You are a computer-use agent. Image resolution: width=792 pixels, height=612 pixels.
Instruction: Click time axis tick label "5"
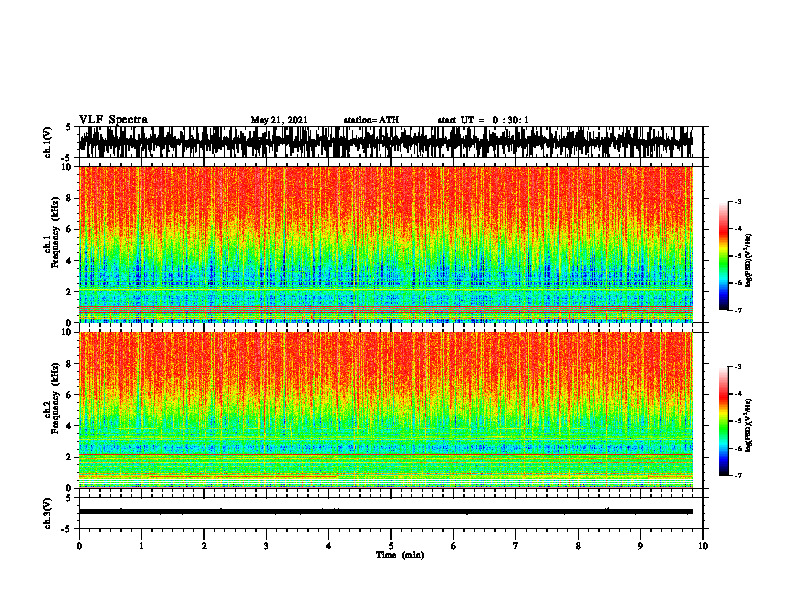[x=391, y=546]
